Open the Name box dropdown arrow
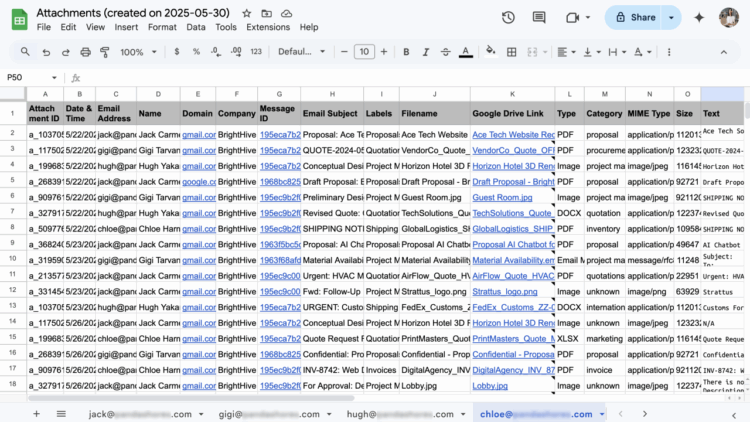Image resolution: width=750 pixels, height=422 pixels. coord(54,78)
